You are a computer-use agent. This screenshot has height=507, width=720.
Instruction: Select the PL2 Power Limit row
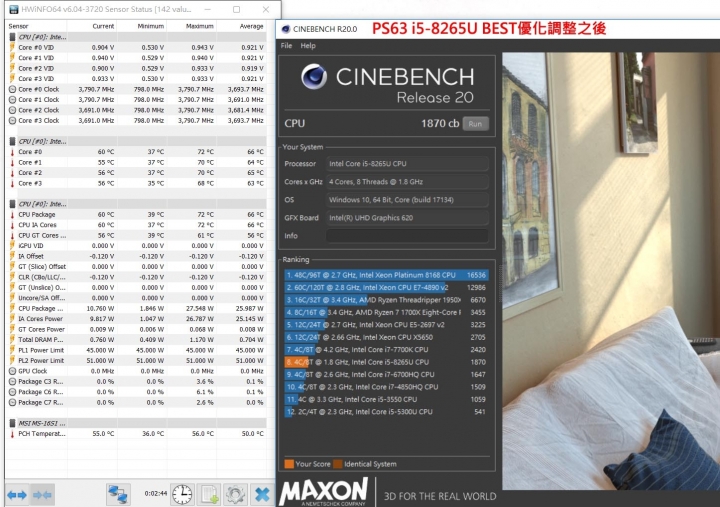click(137, 361)
